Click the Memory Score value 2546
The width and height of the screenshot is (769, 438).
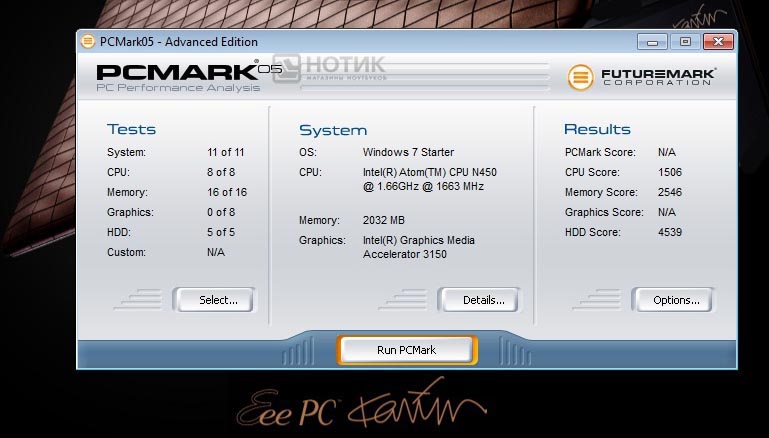(x=670, y=192)
